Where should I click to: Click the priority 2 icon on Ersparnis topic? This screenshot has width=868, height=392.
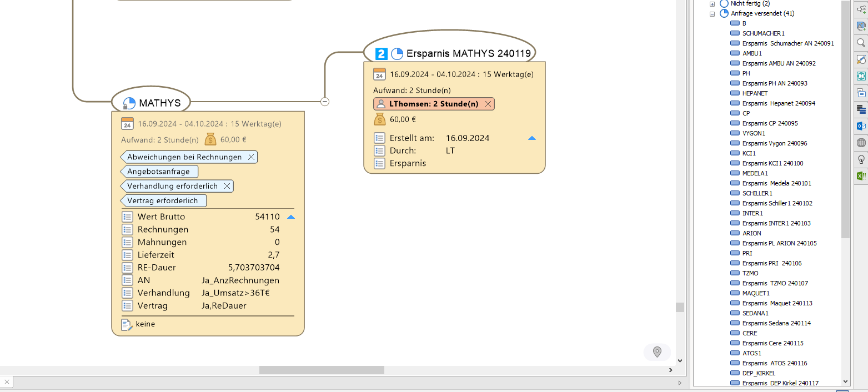click(x=381, y=54)
